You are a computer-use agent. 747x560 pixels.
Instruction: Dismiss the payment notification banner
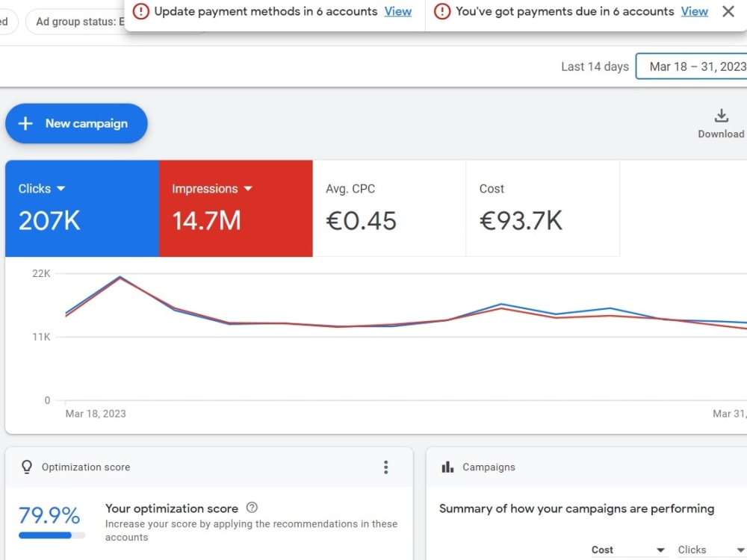coord(728,11)
